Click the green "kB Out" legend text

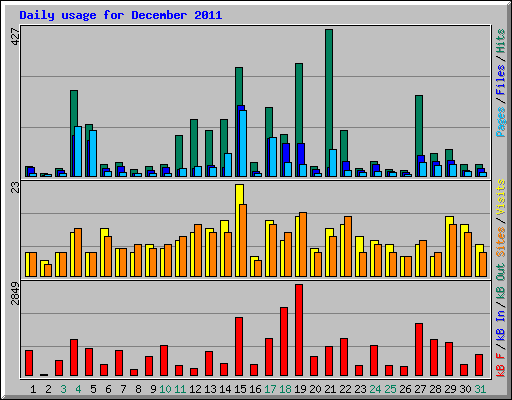(x=500, y=281)
